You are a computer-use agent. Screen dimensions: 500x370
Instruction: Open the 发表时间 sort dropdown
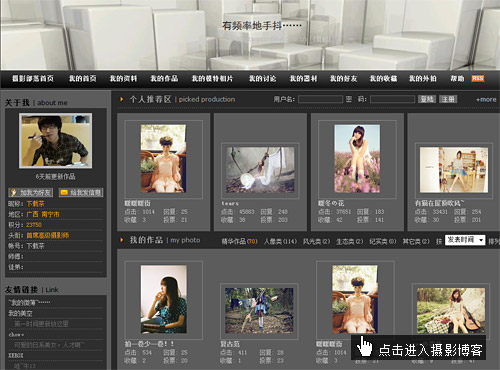click(465, 240)
